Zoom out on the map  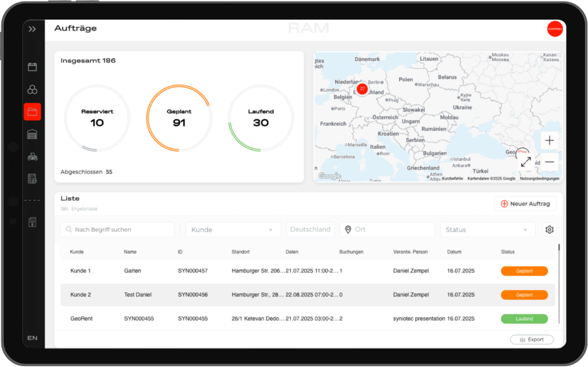tap(549, 162)
